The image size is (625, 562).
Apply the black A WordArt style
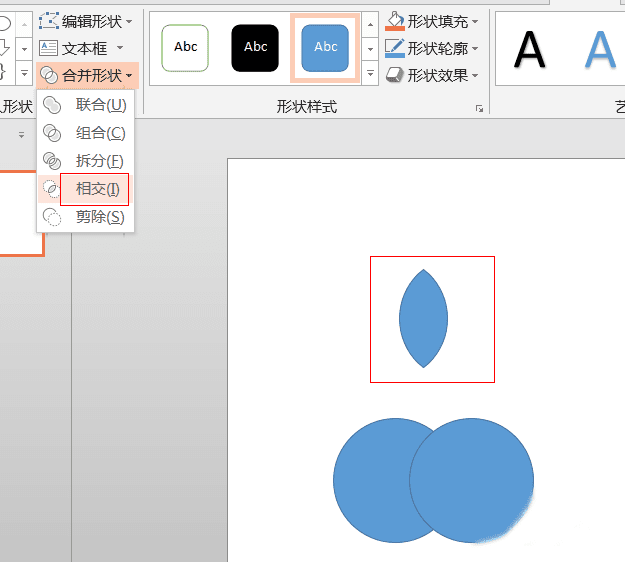pos(529,49)
